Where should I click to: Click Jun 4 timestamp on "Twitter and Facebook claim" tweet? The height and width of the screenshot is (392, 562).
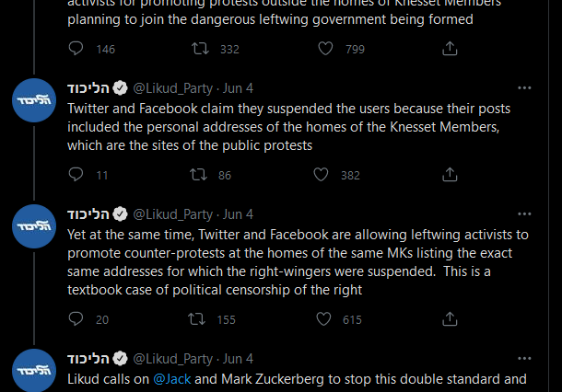238,88
